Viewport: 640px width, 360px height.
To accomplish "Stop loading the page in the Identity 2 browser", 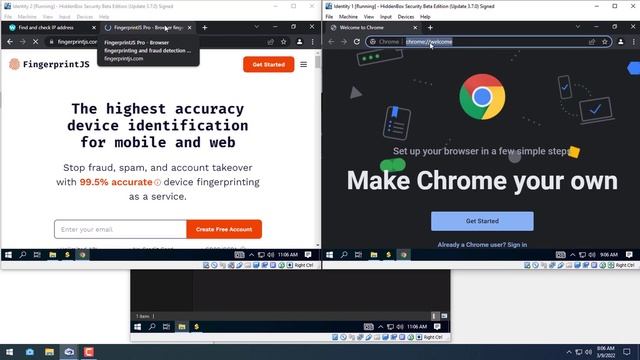I will (x=36, y=42).
